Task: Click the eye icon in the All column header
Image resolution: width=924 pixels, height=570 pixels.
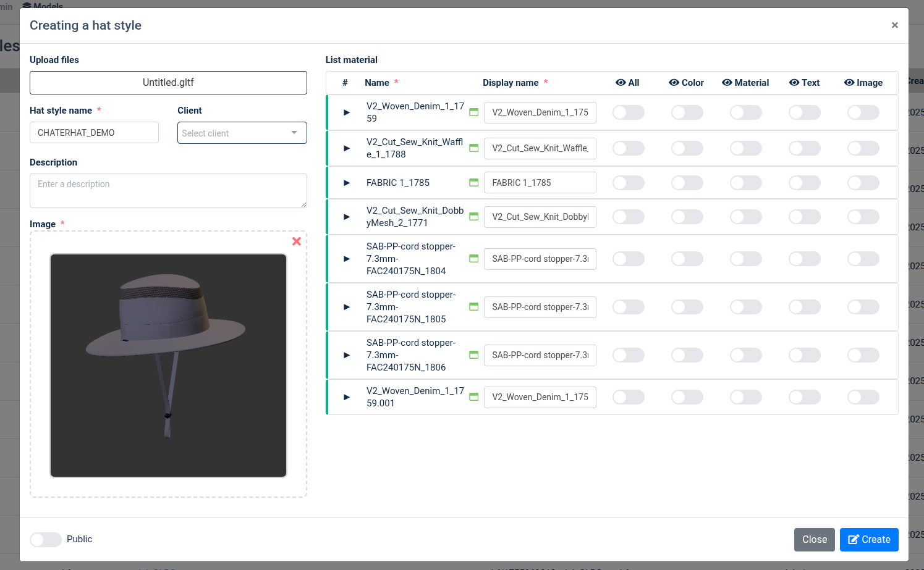Action: tap(621, 83)
